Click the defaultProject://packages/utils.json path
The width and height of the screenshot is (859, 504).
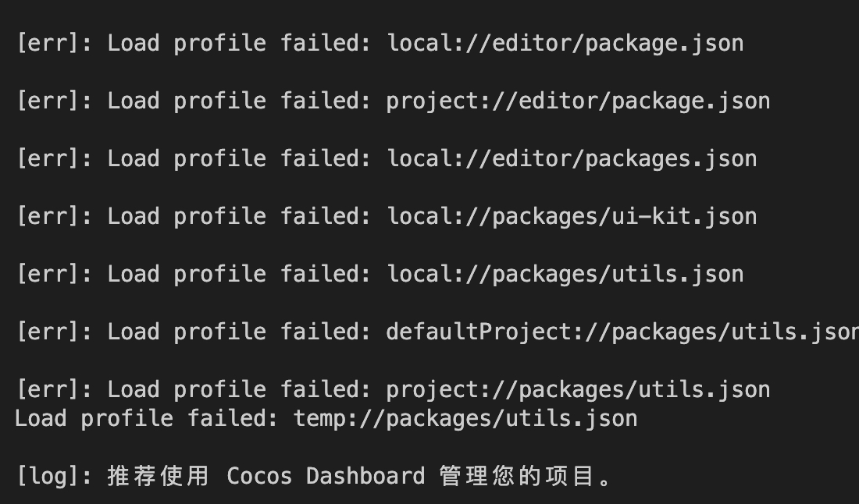tap(622, 332)
